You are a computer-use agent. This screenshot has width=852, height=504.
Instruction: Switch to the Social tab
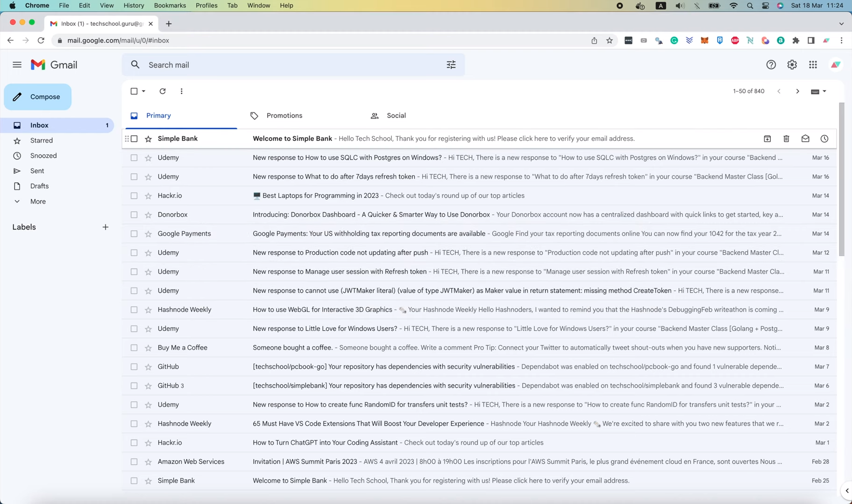[396, 116]
